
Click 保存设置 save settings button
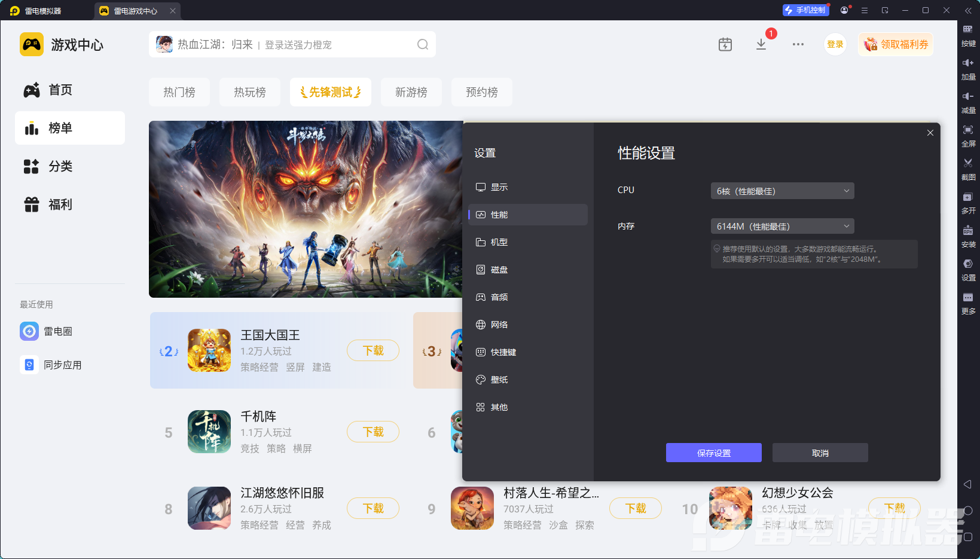[714, 453]
